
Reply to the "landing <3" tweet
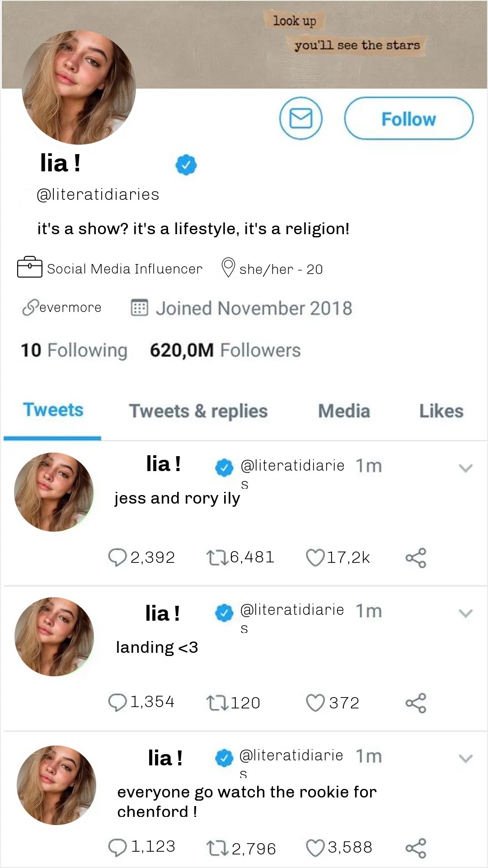pos(117,703)
